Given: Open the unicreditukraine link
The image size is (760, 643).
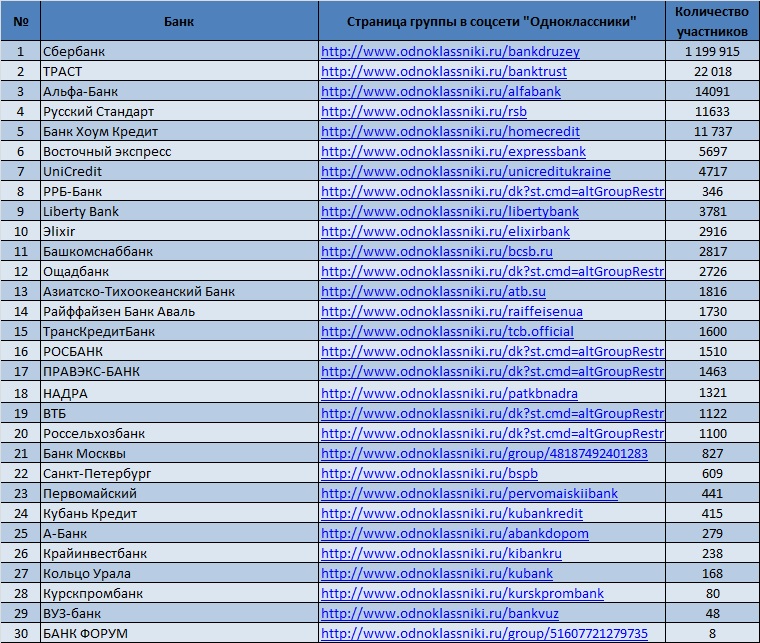Looking at the screenshot, I should click(x=466, y=171).
